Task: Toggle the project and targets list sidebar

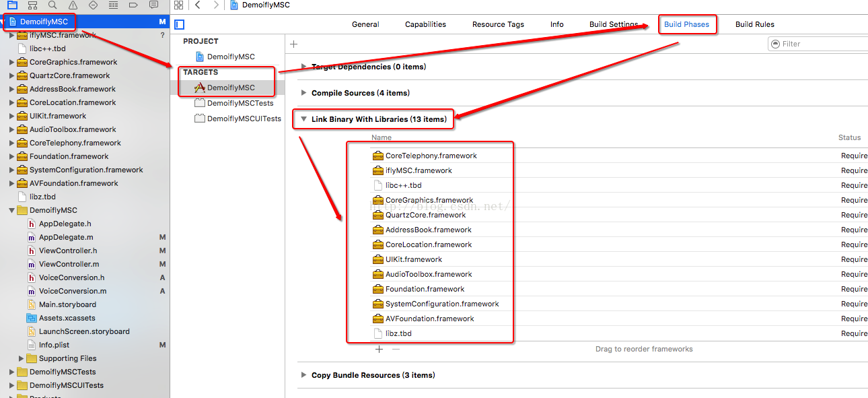Action: tap(179, 25)
